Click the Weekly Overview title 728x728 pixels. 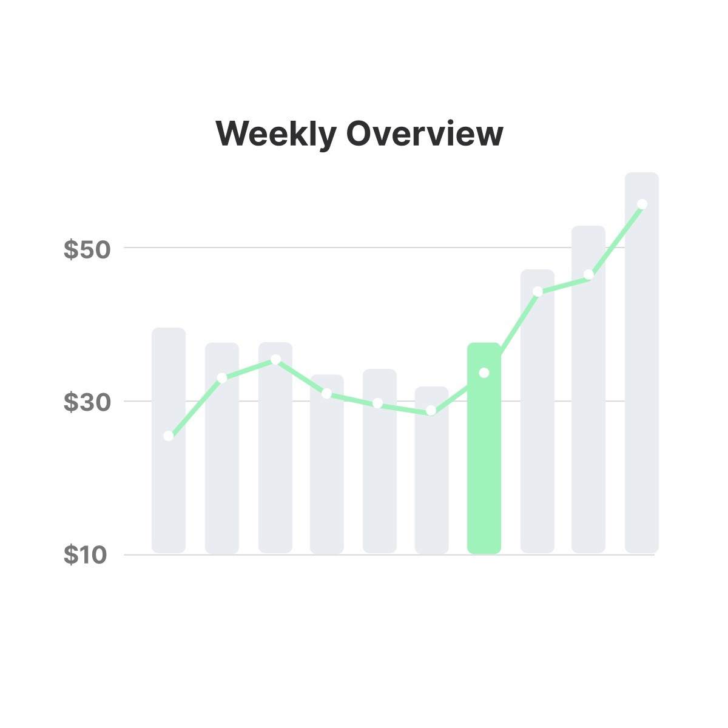point(360,134)
